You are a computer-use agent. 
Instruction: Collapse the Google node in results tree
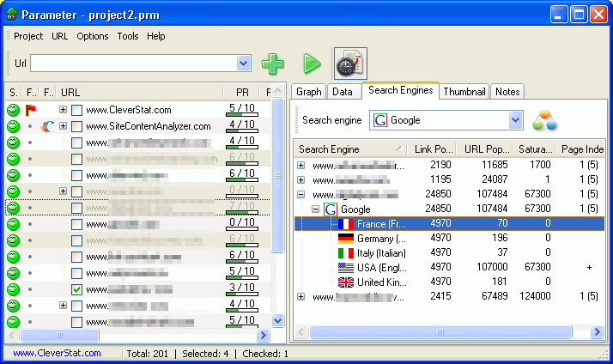click(x=315, y=209)
